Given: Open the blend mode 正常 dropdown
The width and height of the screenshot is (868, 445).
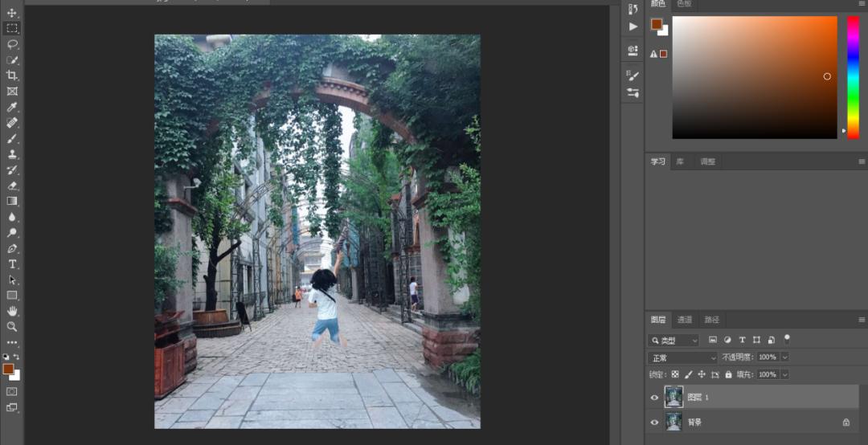Looking at the screenshot, I should 683,357.
